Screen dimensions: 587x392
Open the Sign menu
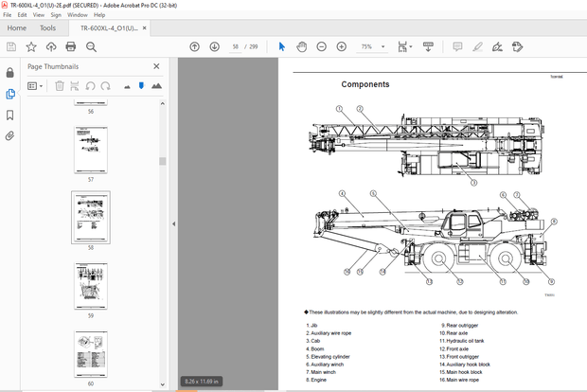click(x=56, y=15)
